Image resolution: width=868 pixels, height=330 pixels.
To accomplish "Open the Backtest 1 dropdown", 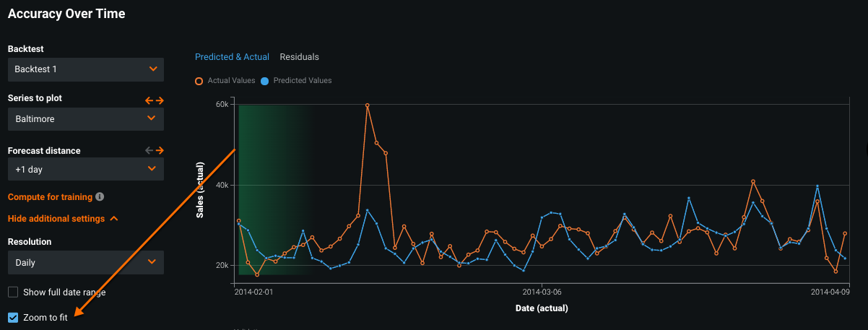I will [85, 69].
